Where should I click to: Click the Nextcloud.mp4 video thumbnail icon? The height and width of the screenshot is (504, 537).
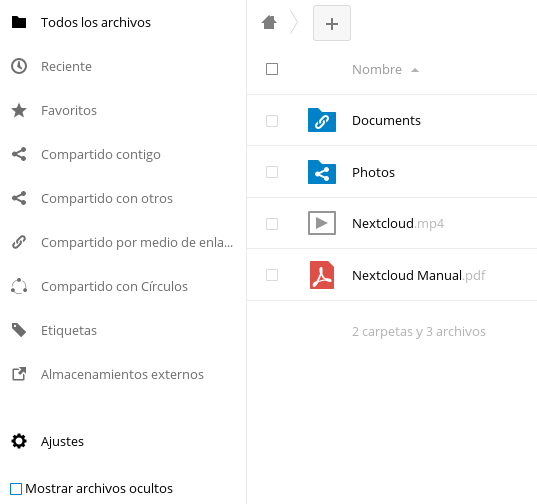322,223
